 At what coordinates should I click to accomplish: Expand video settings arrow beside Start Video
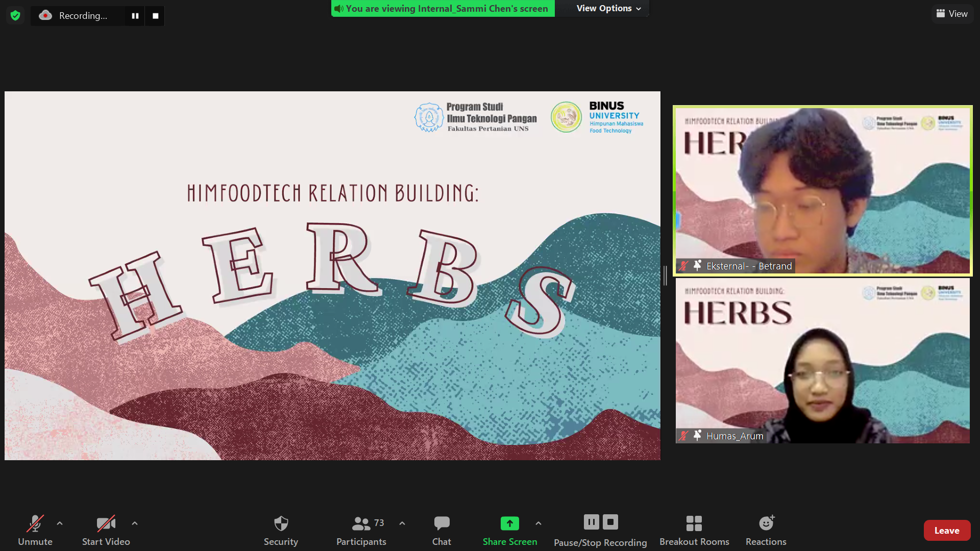tap(135, 523)
